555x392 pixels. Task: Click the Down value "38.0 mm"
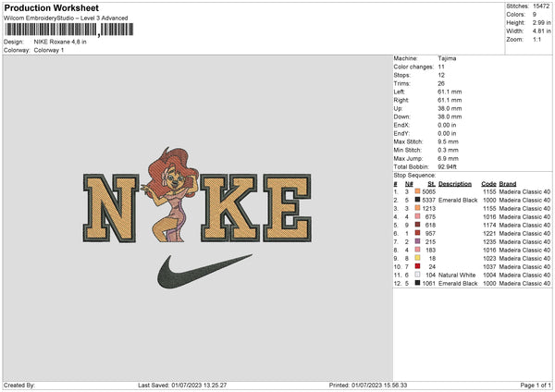450,116
